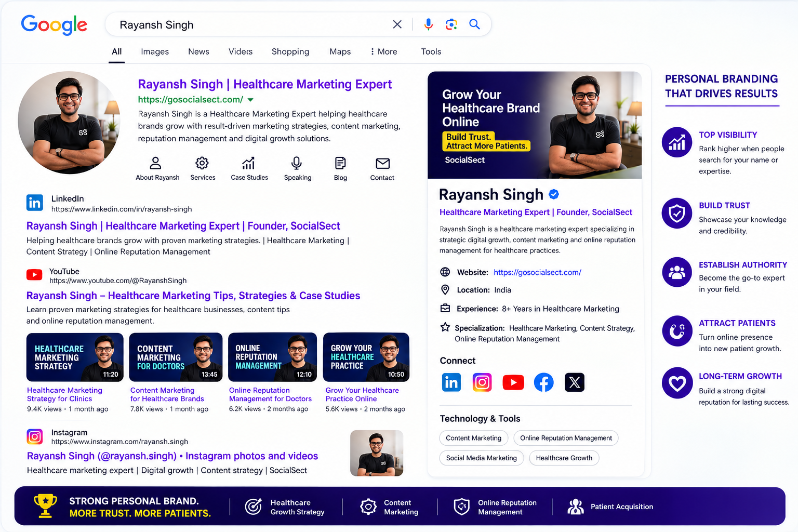798x532 pixels.
Task: Open the Tools search menu
Action: click(431, 51)
